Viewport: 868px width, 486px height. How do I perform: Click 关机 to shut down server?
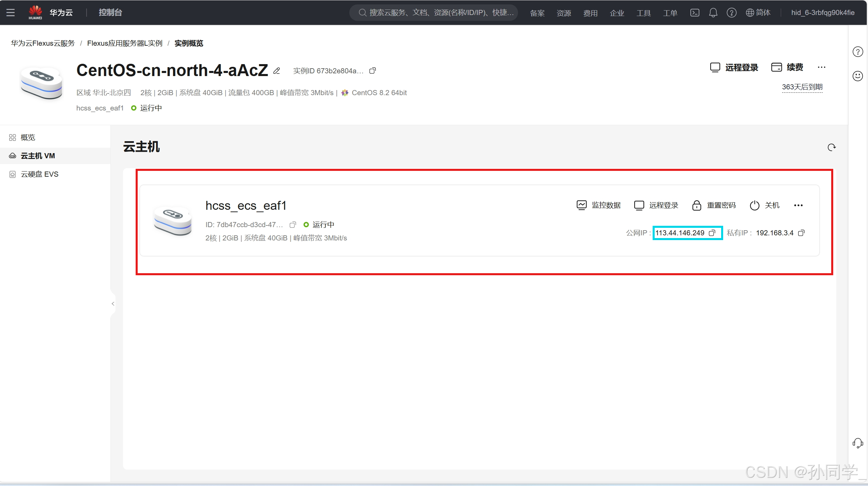pyautogui.click(x=764, y=205)
